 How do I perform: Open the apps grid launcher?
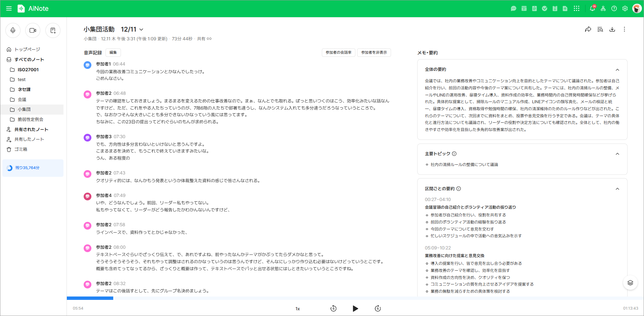coord(576,9)
